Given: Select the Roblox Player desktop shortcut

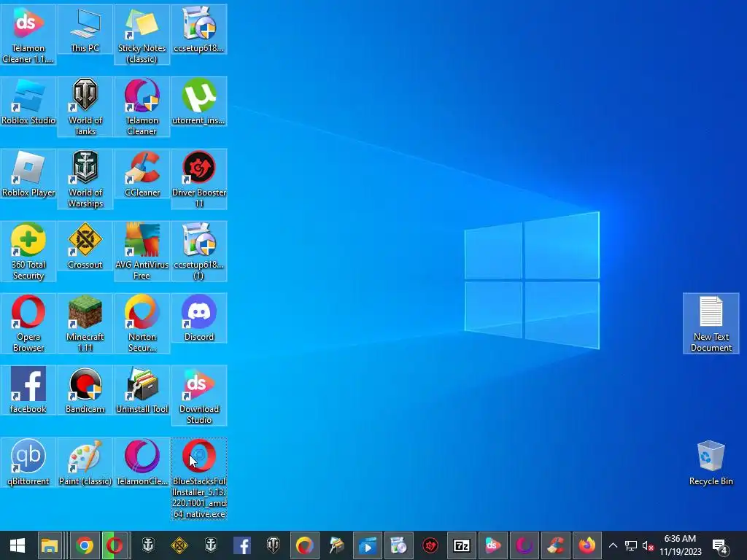Looking at the screenshot, I should (x=28, y=174).
